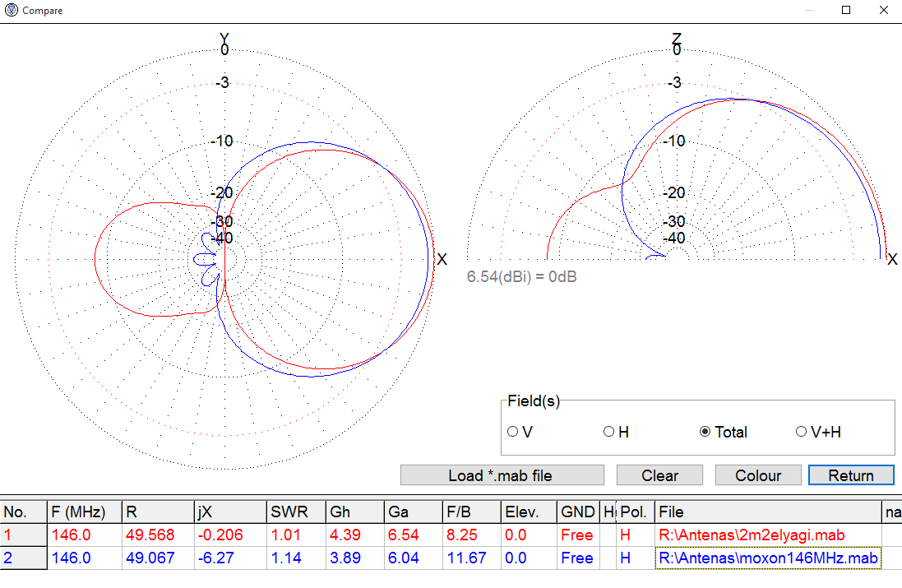
Task: Click the GND column header
Action: coord(578,512)
